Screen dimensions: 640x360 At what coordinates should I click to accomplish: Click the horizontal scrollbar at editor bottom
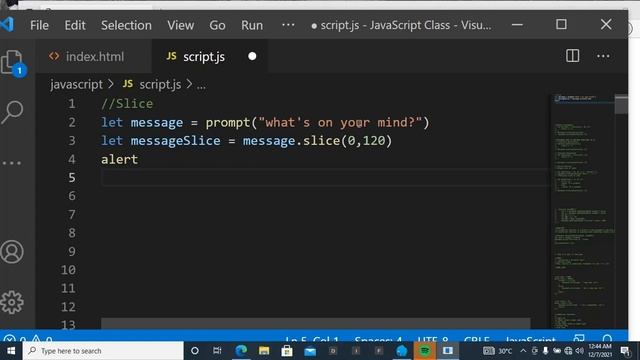pos(316,323)
